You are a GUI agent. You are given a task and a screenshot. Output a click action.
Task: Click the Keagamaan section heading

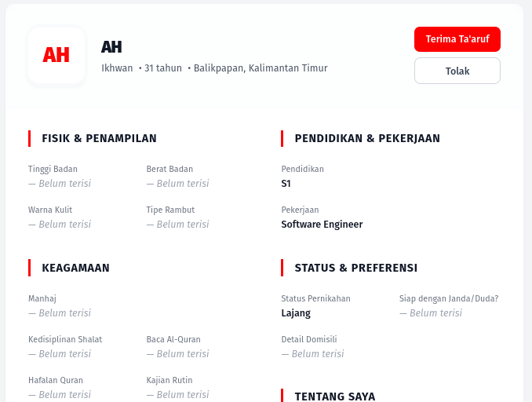point(75,268)
